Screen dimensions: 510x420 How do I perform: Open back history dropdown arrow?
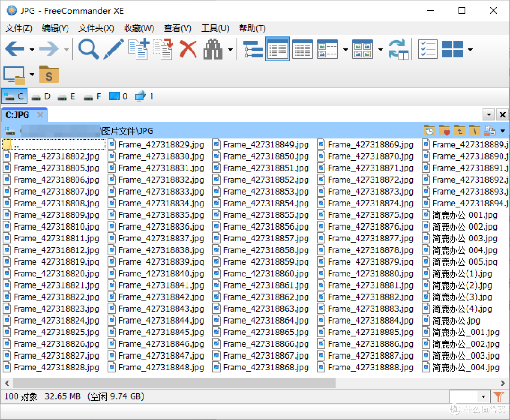click(x=32, y=50)
